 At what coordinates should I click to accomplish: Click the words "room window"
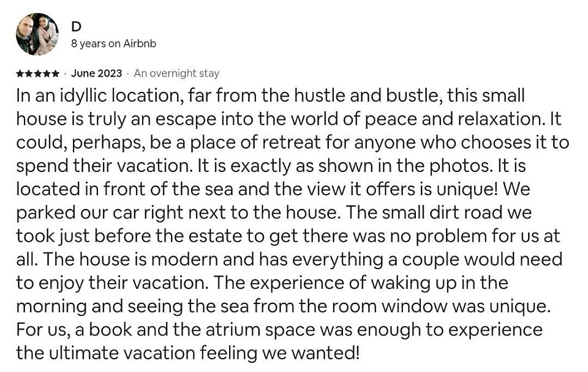click(389, 306)
